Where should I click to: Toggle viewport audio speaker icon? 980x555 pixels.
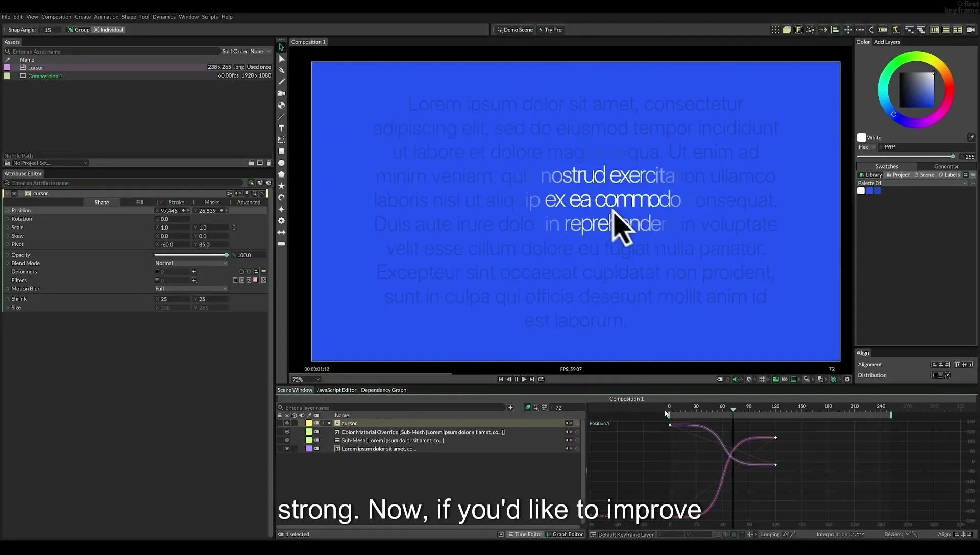point(736,379)
